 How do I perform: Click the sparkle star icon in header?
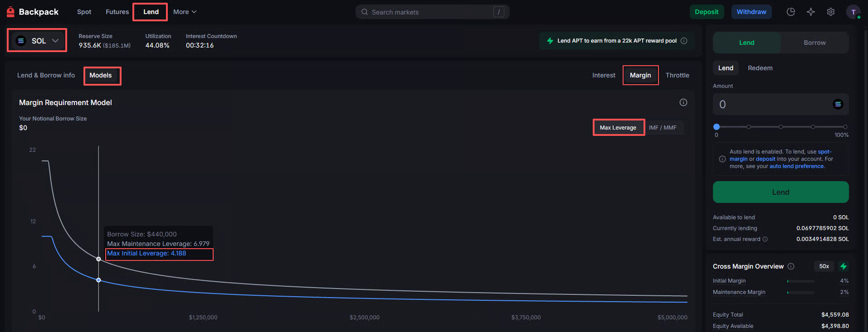pyautogui.click(x=810, y=12)
